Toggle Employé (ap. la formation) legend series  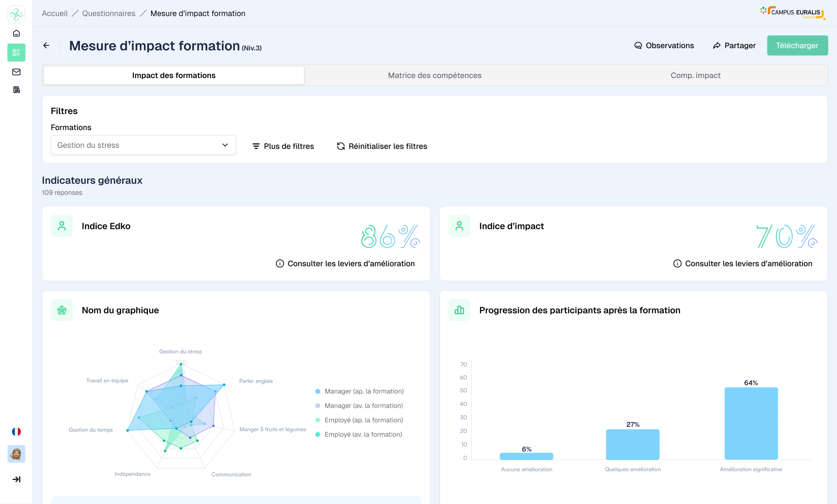pyautogui.click(x=363, y=420)
